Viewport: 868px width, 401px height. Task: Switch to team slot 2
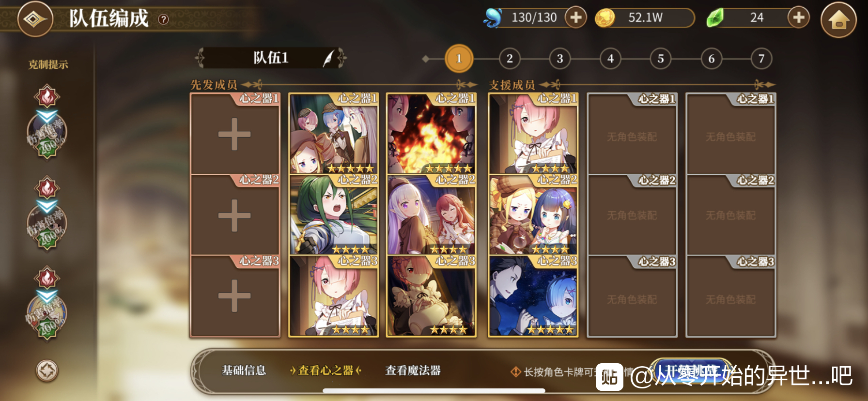tap(510, 59)
